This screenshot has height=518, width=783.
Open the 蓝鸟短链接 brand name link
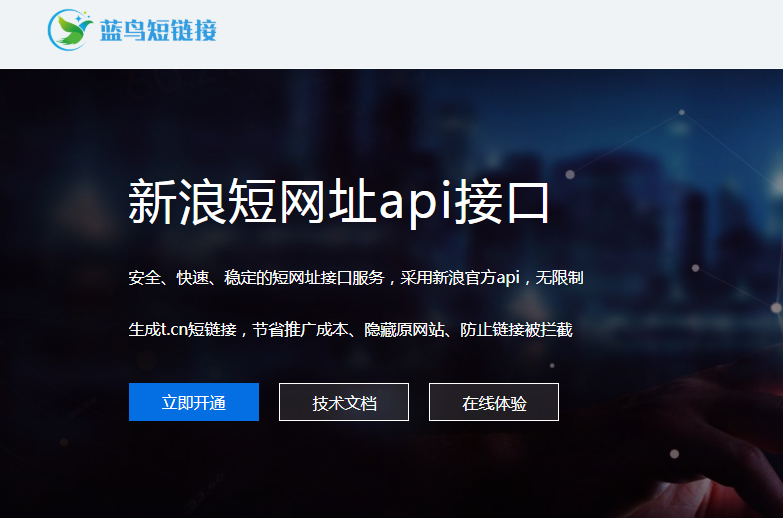pyautogui.click(x=158, y=30)
